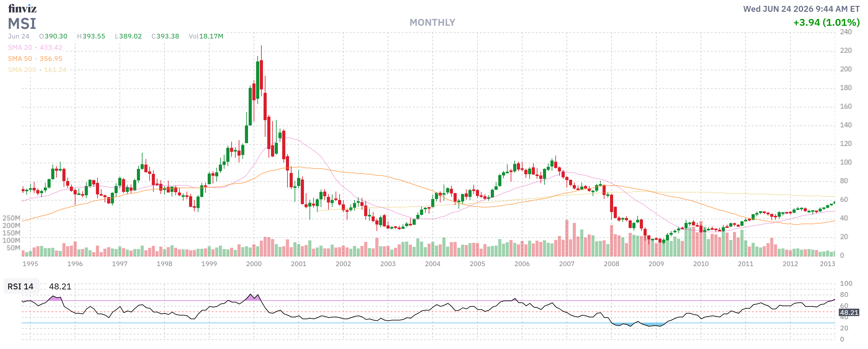Click the 1997 year axis label
This screenshot has width=868, height=349.
[120, 264]
